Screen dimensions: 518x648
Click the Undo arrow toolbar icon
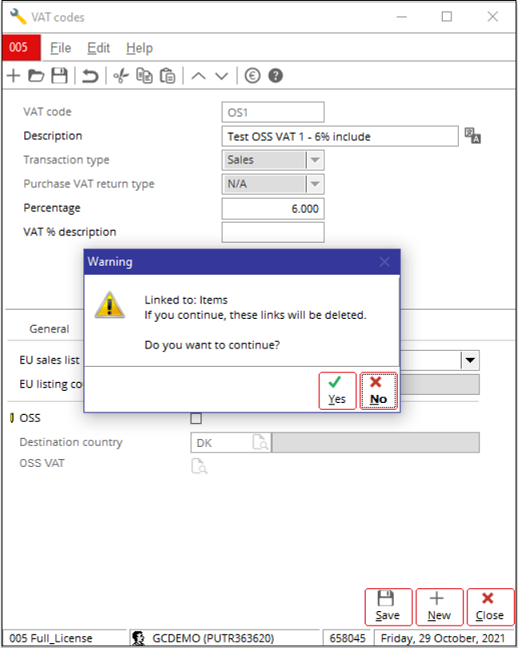(x=90, y=76)
